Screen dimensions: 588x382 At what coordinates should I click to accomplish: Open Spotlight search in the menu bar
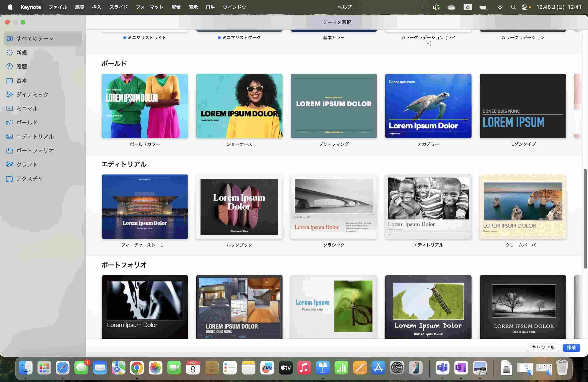pyautogui.click(x=513, y=7)
